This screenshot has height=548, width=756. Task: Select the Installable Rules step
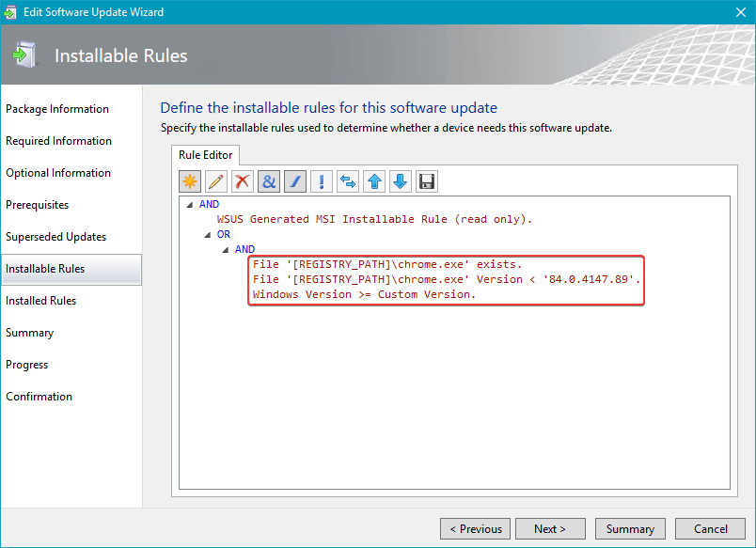[71, 269]
